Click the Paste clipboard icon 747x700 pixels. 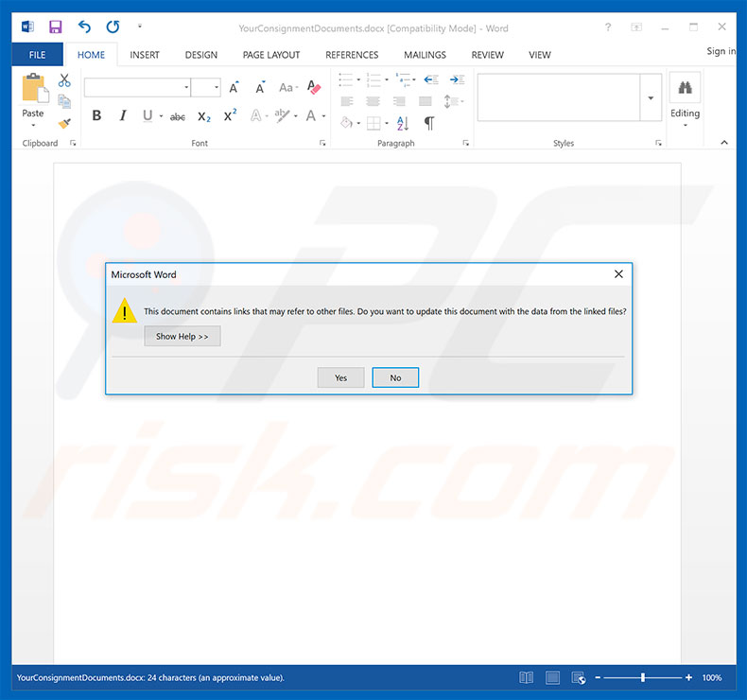pyautogui.click(x=35, y=88)
